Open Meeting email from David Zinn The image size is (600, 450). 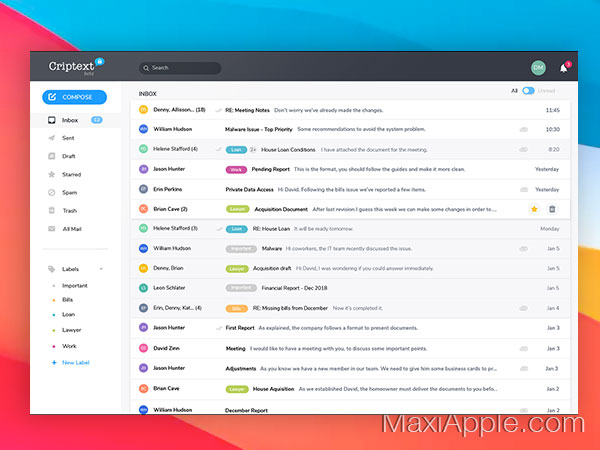350,348
